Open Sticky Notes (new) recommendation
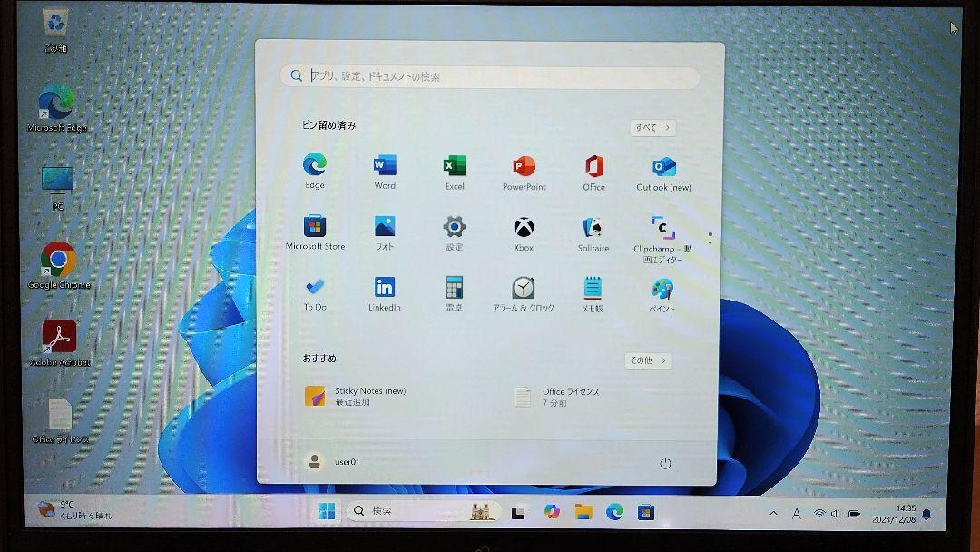This screenshot has height=552, width=980. tap(355, 396)
